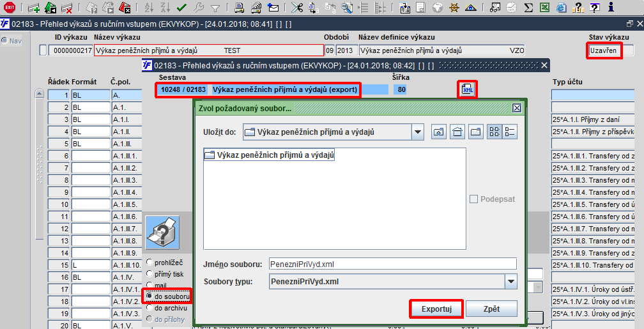
Task: Add a new record via the green plus icon
Action: click(x=34, y=8)
